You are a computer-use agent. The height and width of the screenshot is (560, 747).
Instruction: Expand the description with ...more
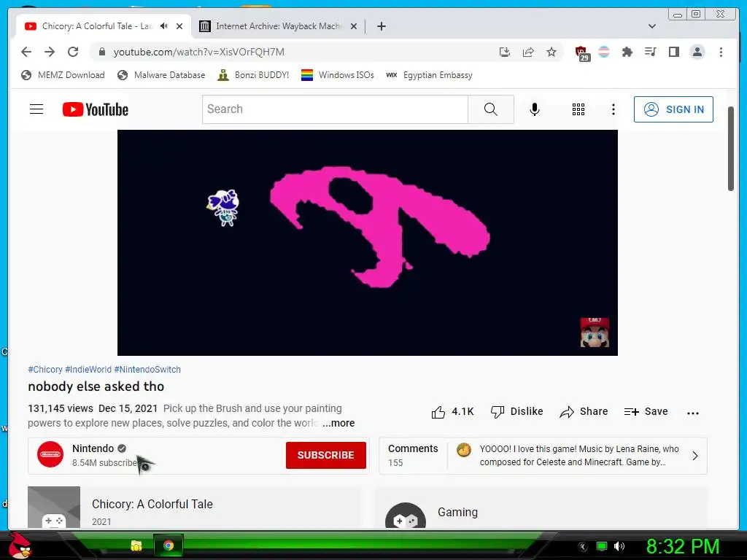338,423
